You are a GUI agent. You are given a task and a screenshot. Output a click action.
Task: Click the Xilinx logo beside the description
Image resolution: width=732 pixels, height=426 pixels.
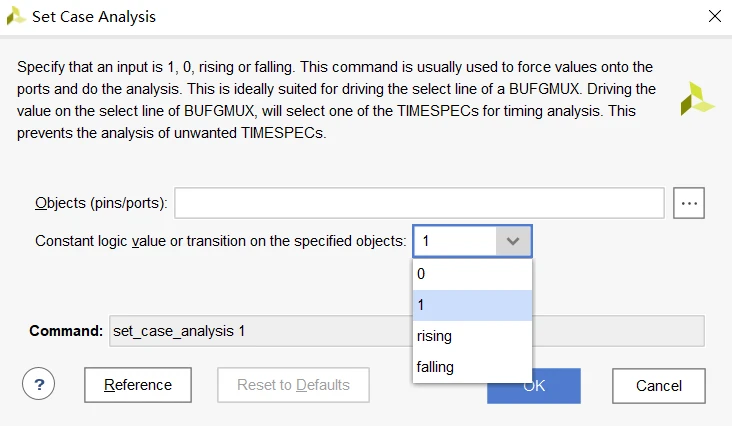tap(697, 98)
